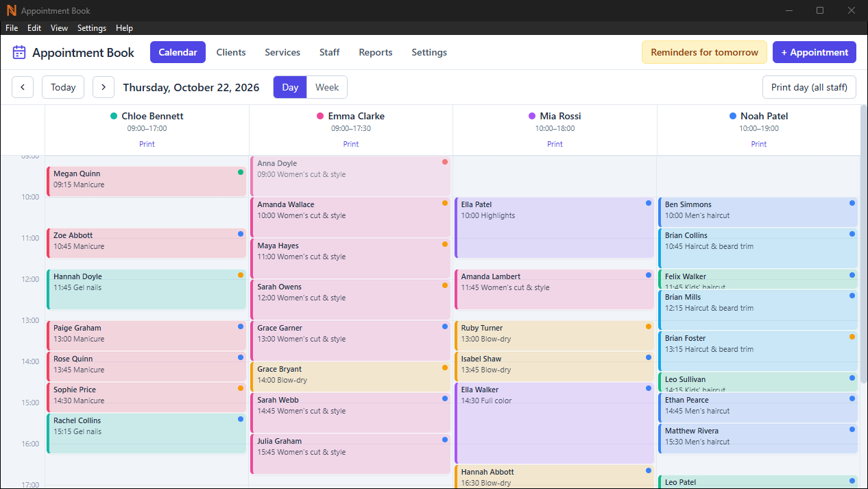
Task: Print Noah Patel's schedule
Action: point(759,144)
